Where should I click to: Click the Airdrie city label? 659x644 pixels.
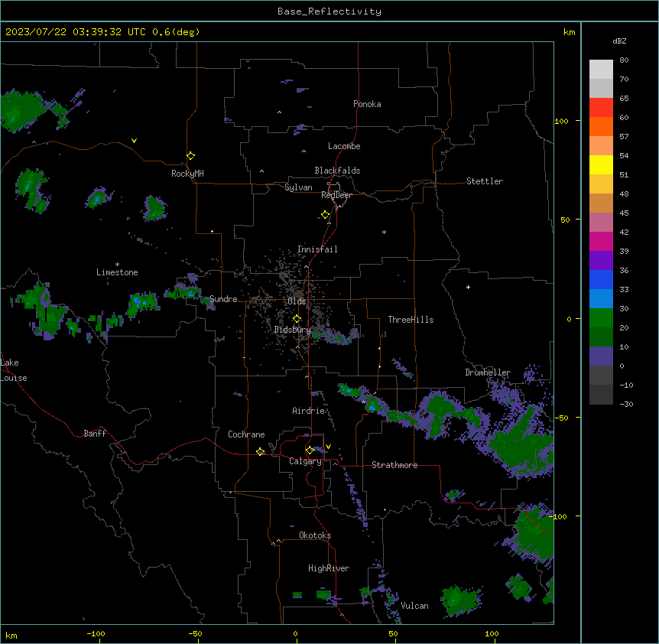308,411
